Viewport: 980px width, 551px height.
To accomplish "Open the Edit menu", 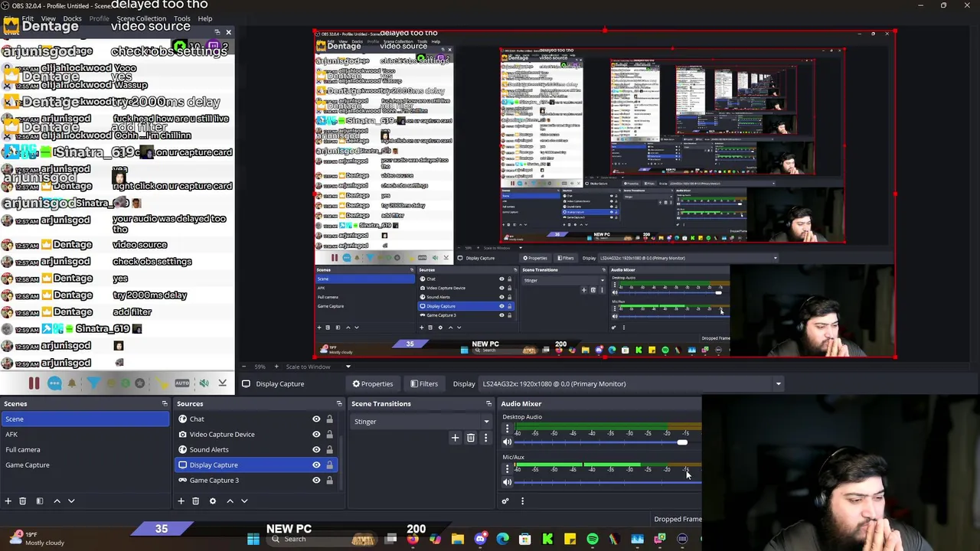I will click(x=28, y=18).
